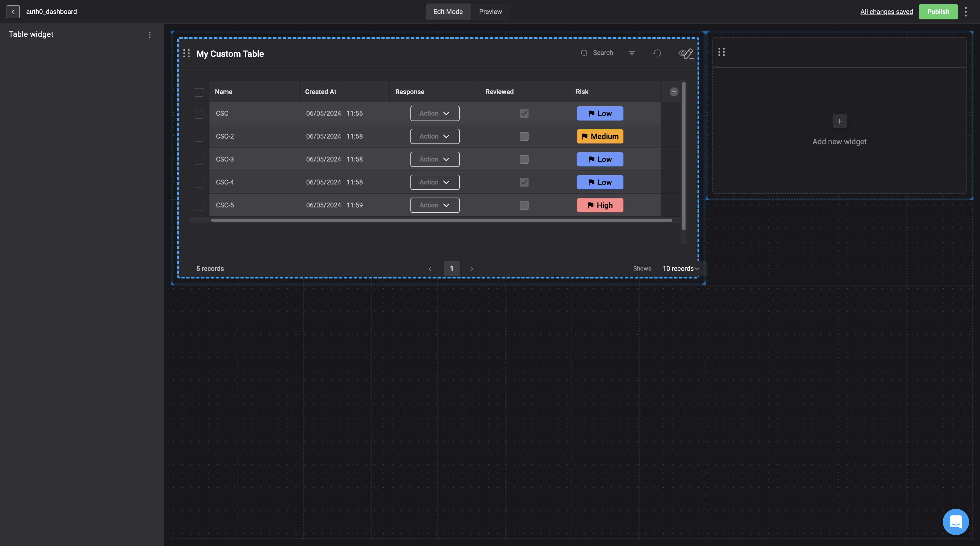Open Action dropdown for CSC row
The height and width of the screenshot is (546, 980).
434,113
